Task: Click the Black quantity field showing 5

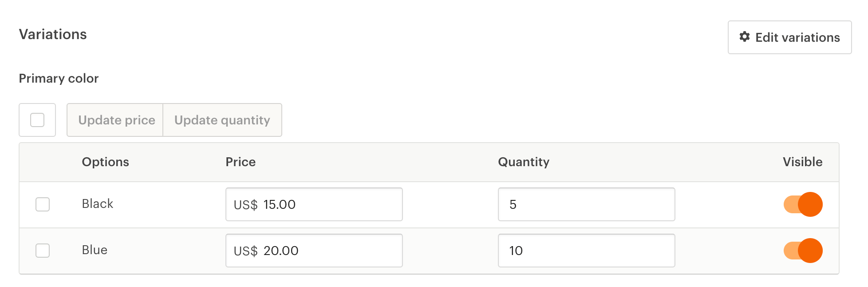Action: tap(587, 204)
